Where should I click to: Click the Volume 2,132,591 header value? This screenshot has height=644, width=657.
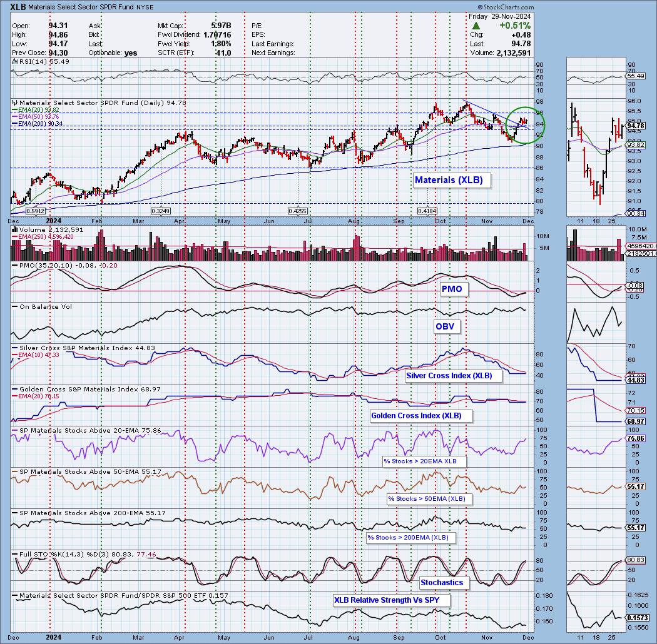point(513,53)
